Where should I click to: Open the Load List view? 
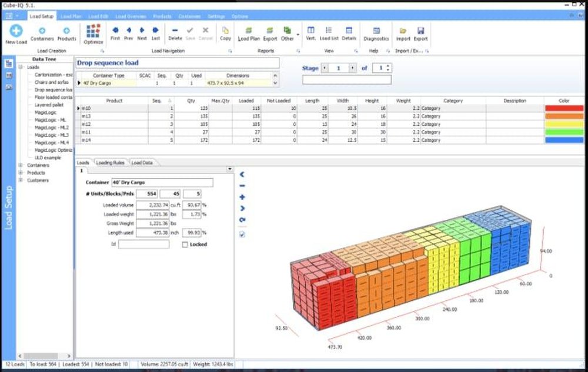[329, 33]
